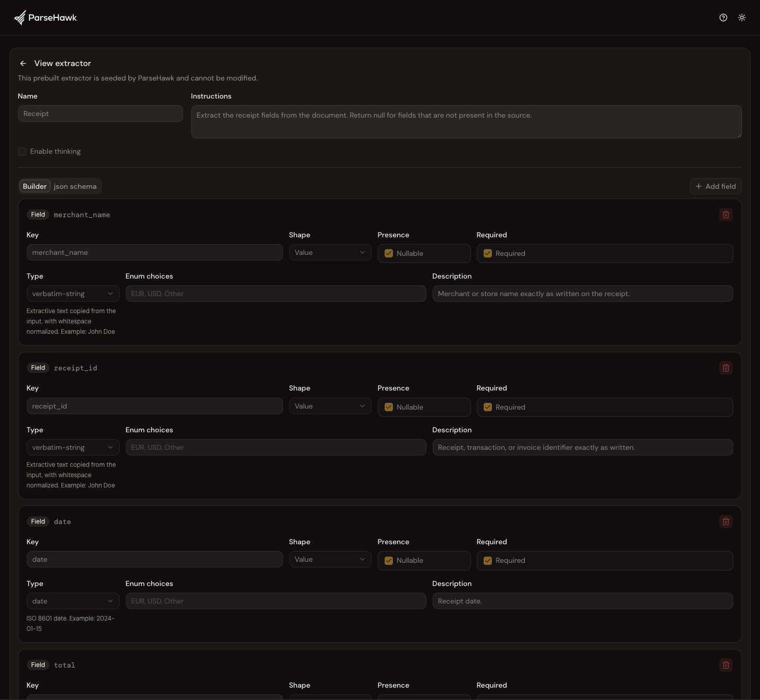Click the 'Field' badge next to date

click(38, 522)
